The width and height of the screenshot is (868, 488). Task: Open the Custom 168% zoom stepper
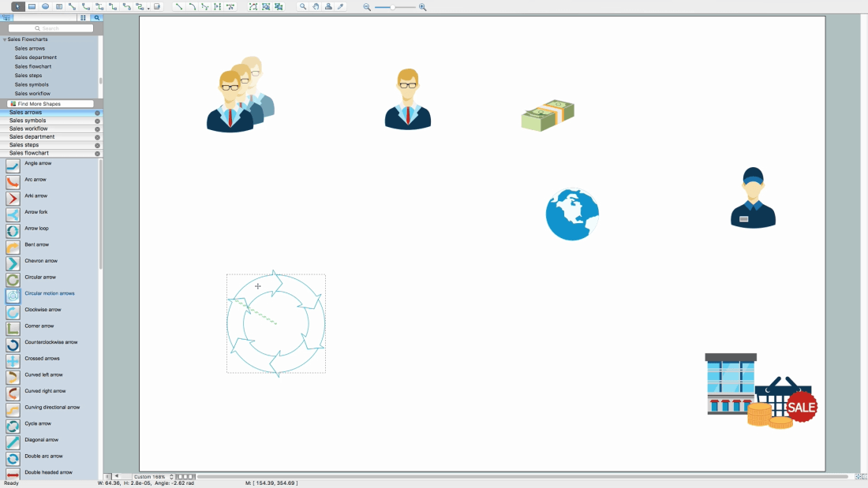(x=171, y=476)
